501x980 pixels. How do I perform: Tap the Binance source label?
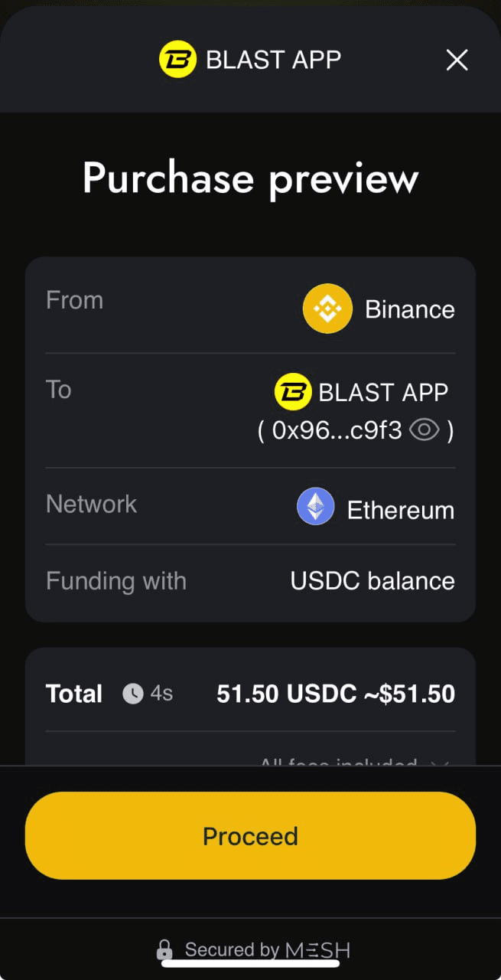(x=410, y=309)
